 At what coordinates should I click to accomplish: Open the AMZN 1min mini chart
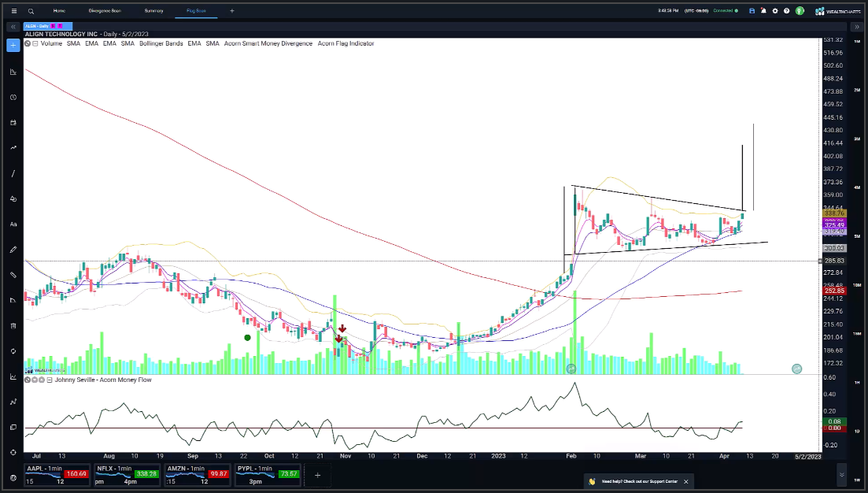[x=198, y=475]
